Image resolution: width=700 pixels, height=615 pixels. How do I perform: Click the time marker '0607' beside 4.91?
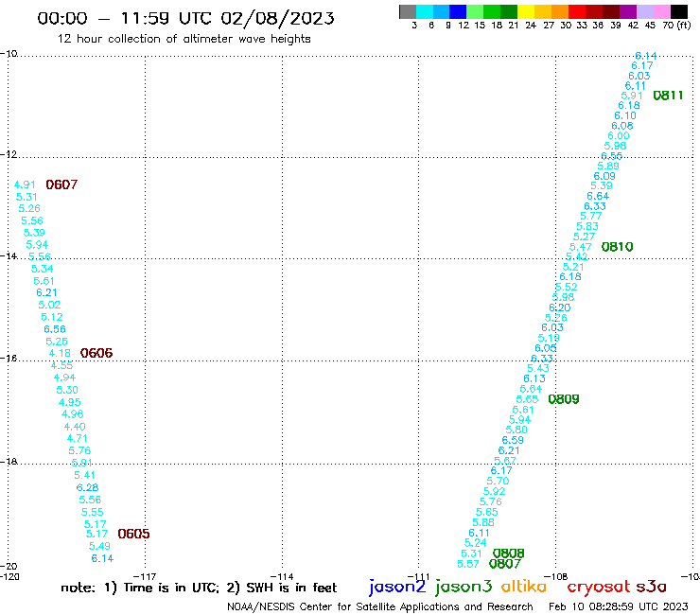61,184
